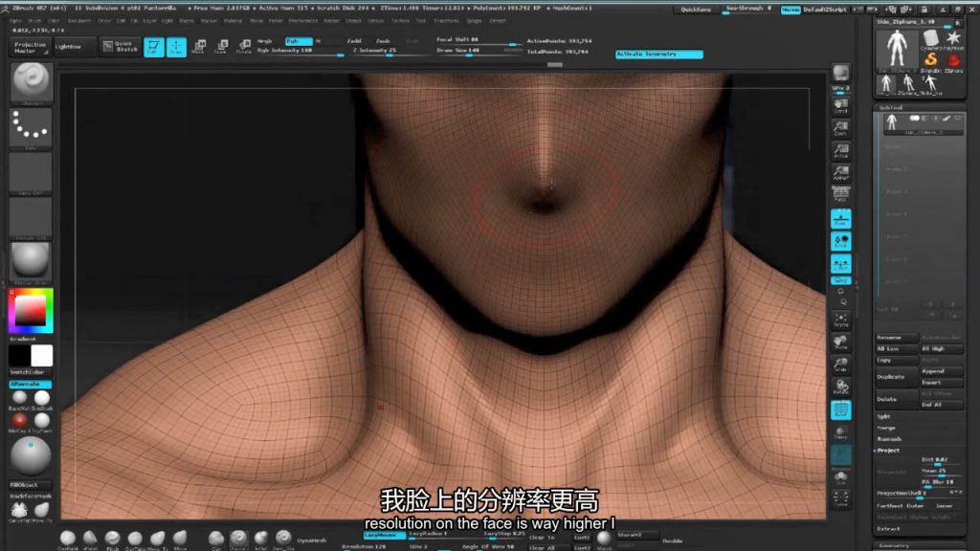Click the FillObject button

point(30,485)
